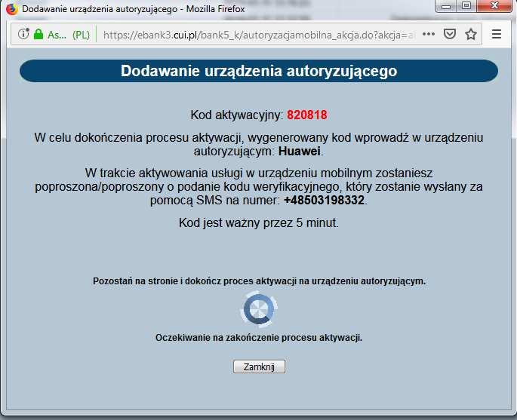The image size is (517, 420).
Task: Save page to Pocket icon
Action: pyautogui.click(x=450, y=34)
